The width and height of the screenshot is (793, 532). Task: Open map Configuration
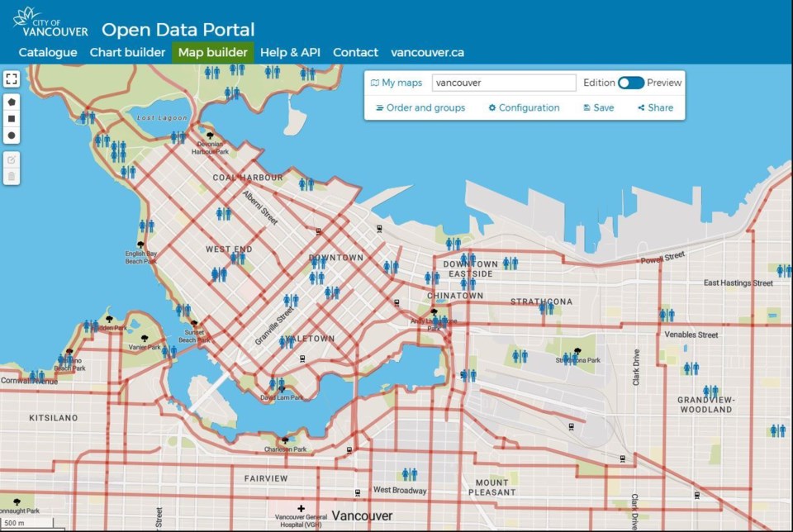click(524, 107)
